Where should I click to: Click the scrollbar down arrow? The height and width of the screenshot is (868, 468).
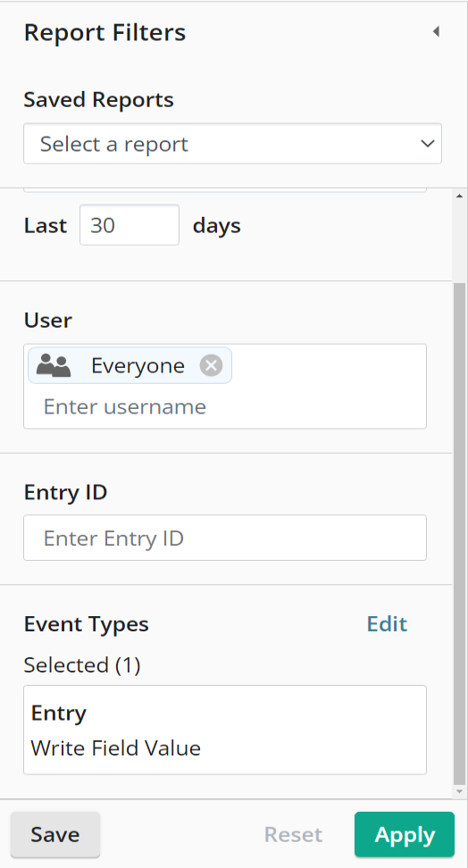point(460,792)
